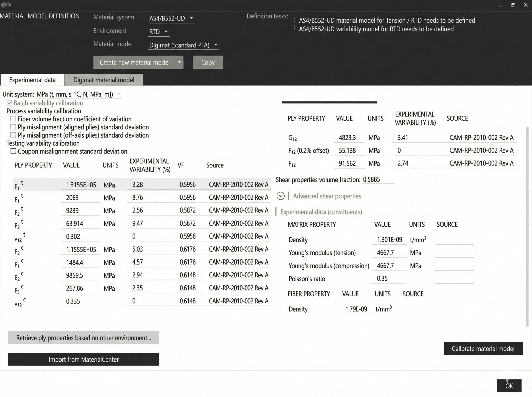This screenshot has height=397, width=532.
Task: Open the Unit system dropdown arrow
Action: 119,94
